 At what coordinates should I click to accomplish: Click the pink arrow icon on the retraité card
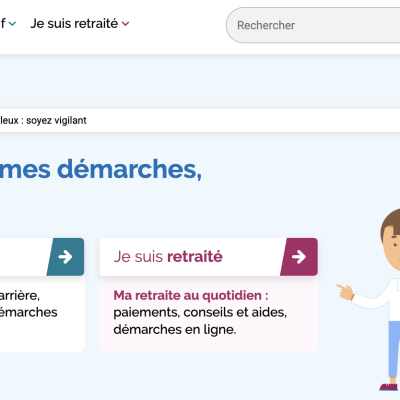coord(299,257)
